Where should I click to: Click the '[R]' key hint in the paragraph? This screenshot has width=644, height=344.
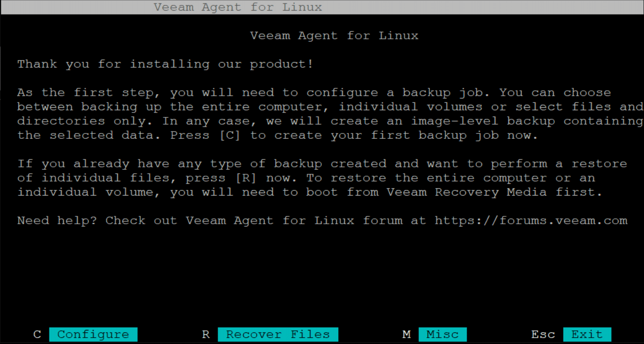246,178
